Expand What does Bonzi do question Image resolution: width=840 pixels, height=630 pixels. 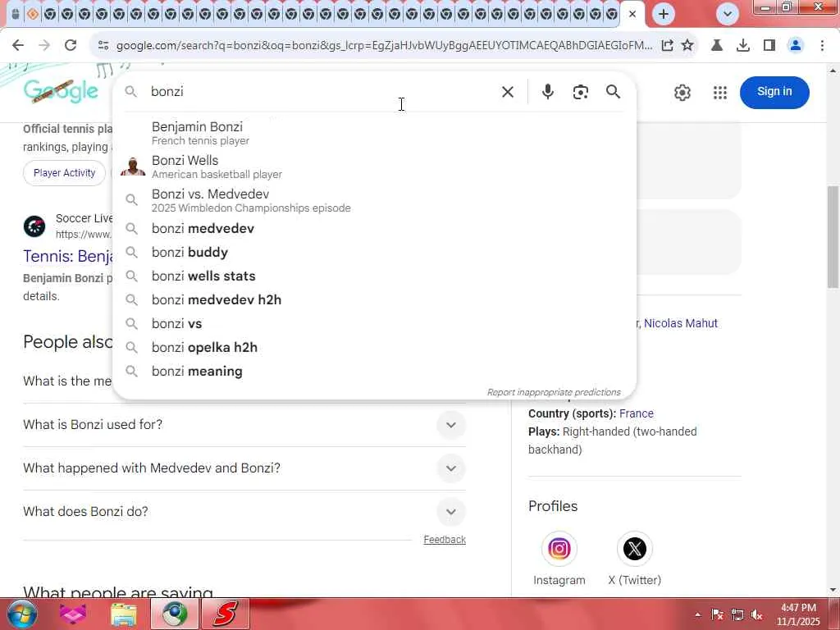point(244,512)
